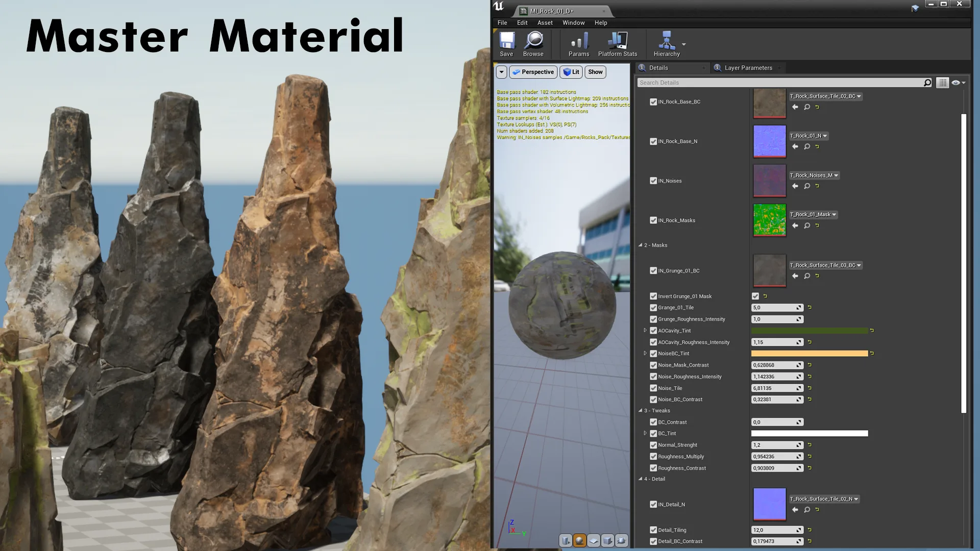Disable the Normal_Strenght override checkbox
Image resolution: width=980 pixels, height=551 pixels.
653,445
